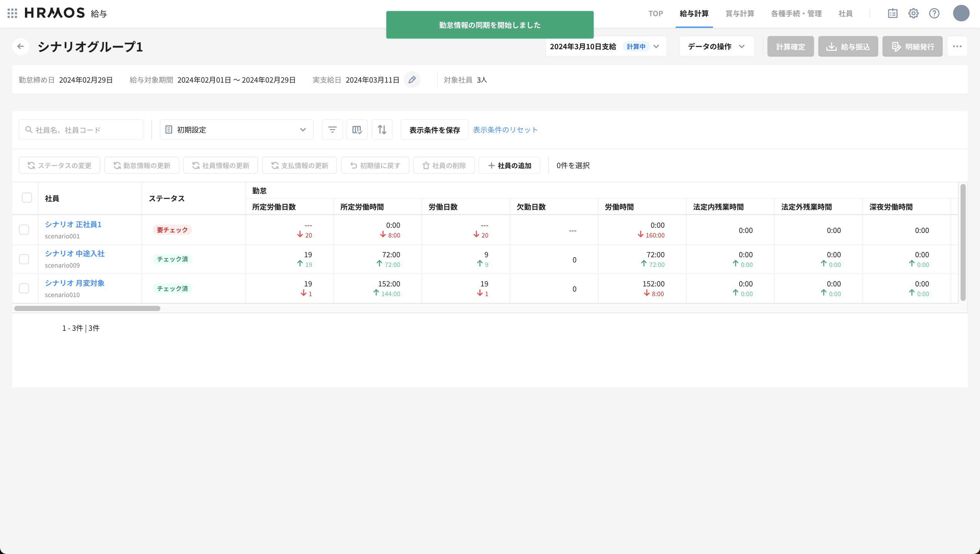Viewport: 980px width, 554px height.
Task: Check the row for シナリオ 正社員1
Action: point(24,230)
